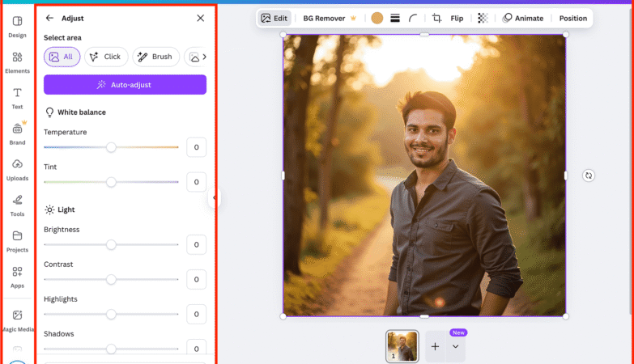Focus the Shadows value field
The image size is (634, 364).
tap(196, 348)
